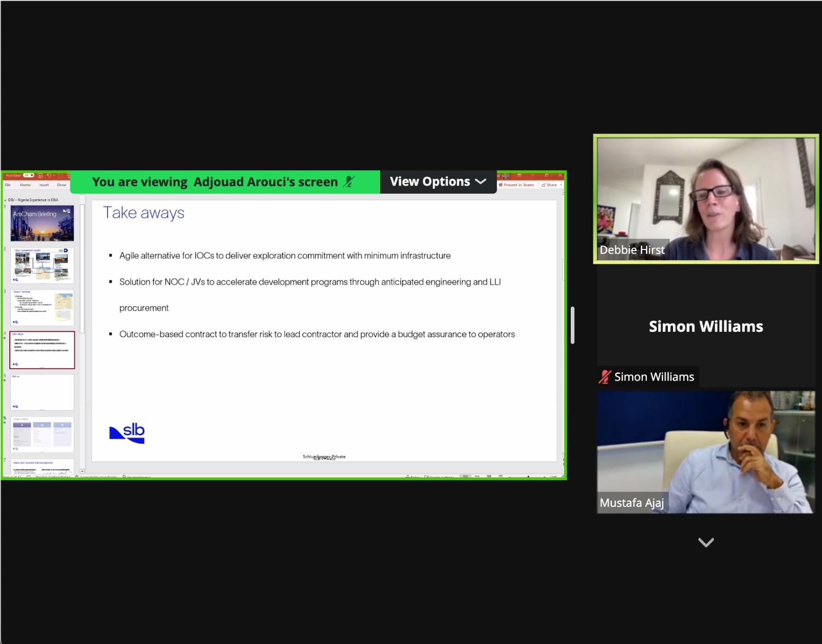Viewport: 822px width, 644px height.
Task: Collapse the D&I - Algeria Experience section
Action: click(5, 200)
